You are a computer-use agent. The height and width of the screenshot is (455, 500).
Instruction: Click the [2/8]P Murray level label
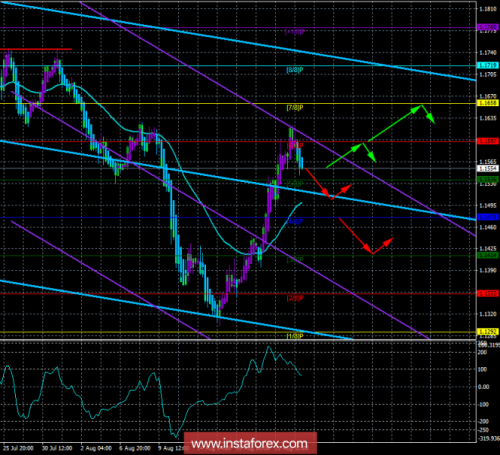[x=295, y=298]
